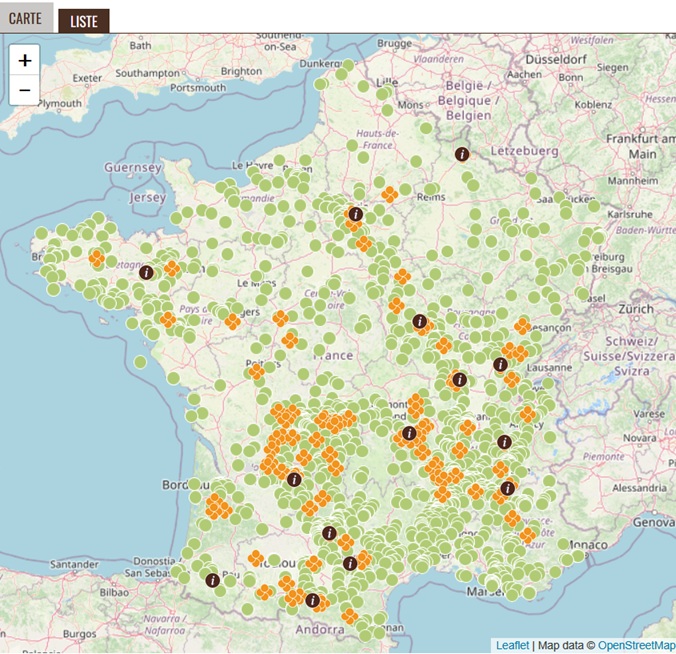Viewport: 676px width, 654px height.
Task: Click the green marker next to Dunkerque
Action: coord(348,66)
